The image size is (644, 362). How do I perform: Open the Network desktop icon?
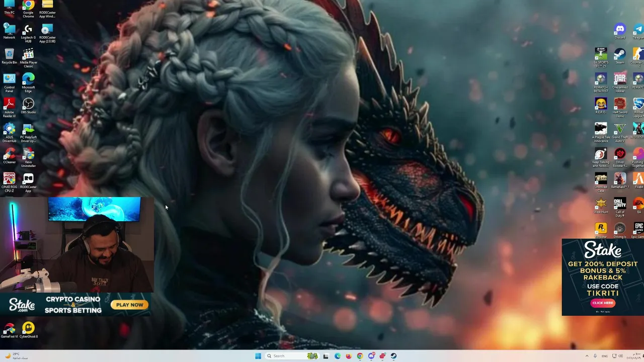tap(9, 32)
